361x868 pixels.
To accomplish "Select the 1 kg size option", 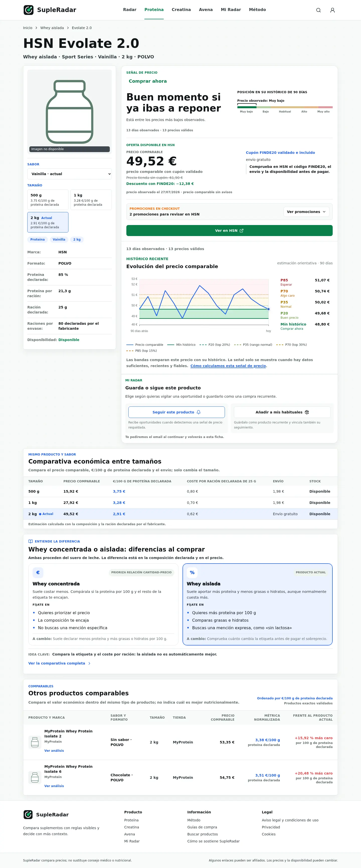I will coord(91,199).
